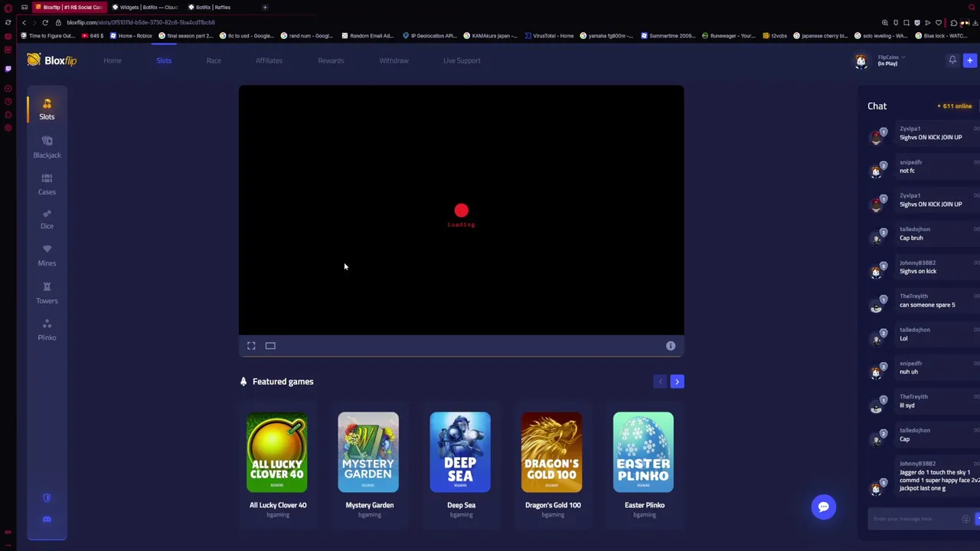
Task: Open Runewager bookmark
Action: pyautogui.click(x=728, y=36)
